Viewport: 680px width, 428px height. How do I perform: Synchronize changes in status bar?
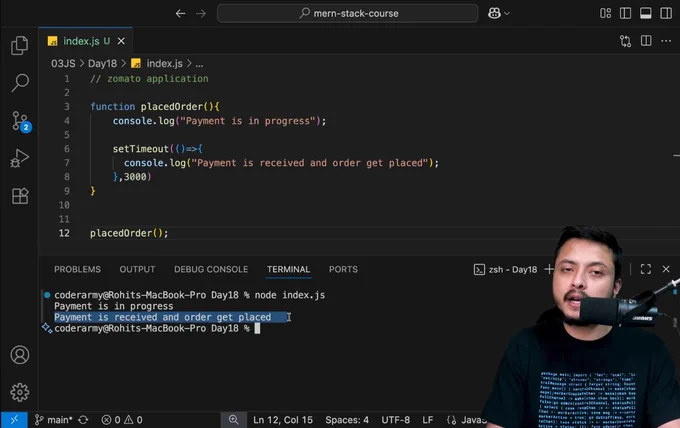point(83,420)
